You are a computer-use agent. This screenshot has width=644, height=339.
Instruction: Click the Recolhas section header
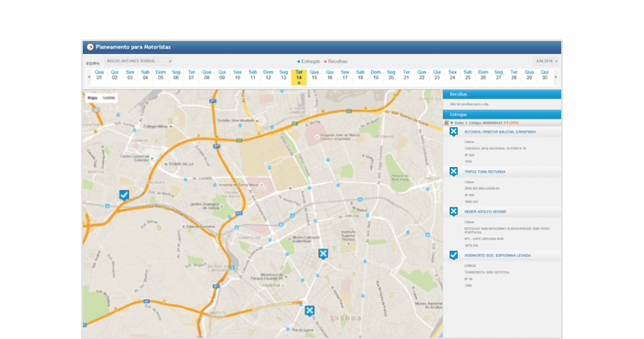pyautogui.click(x=502, y=94)
